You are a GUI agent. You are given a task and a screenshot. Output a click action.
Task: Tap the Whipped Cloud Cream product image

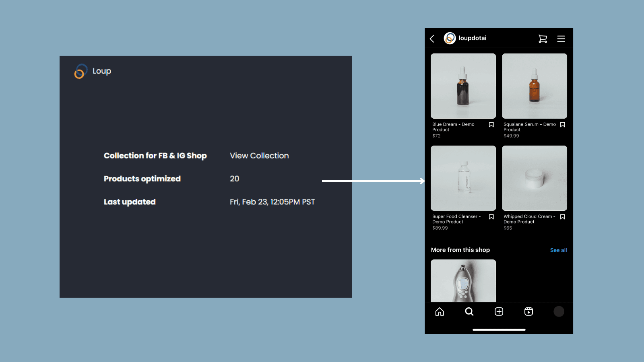pos(534,178)
